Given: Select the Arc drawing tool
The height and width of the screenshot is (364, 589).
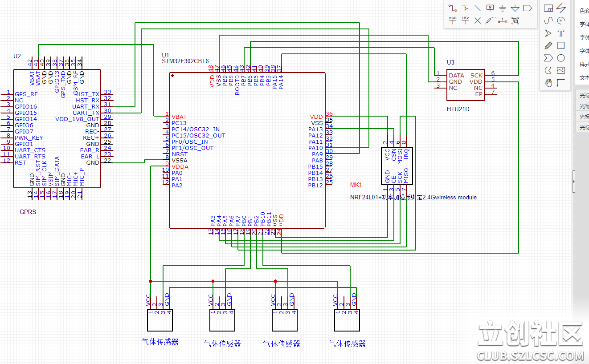Looking at the screenshot, I should click(561, 20).
